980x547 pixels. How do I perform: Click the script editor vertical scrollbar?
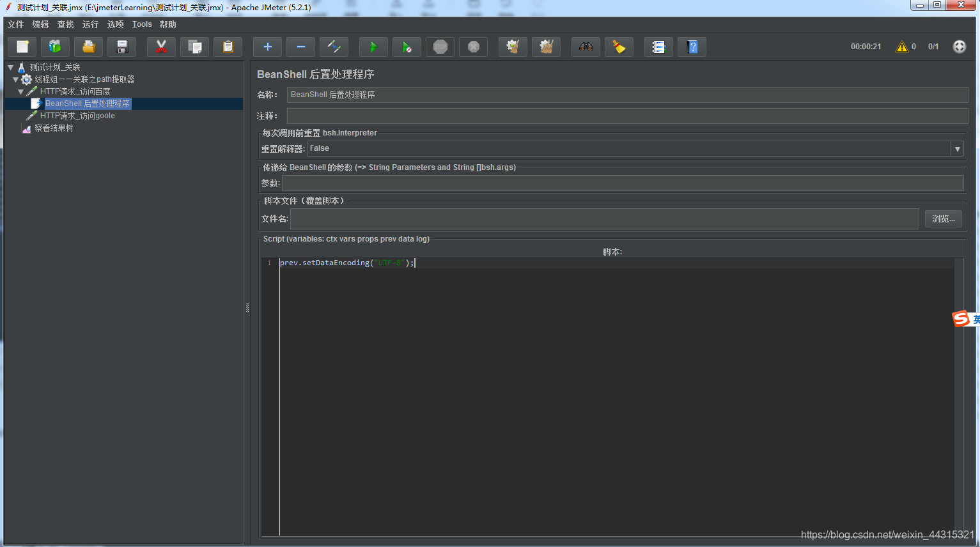coord(958,396)
